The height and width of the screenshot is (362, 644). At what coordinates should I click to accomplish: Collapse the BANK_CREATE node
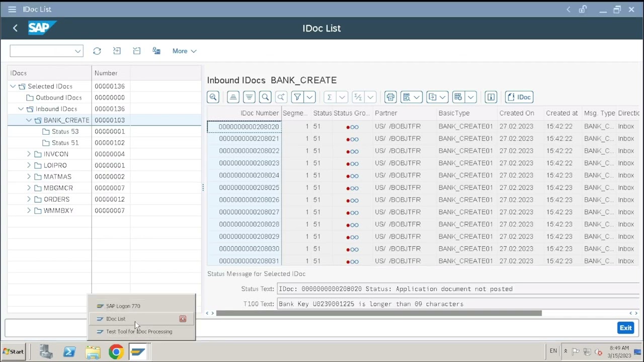29,120
